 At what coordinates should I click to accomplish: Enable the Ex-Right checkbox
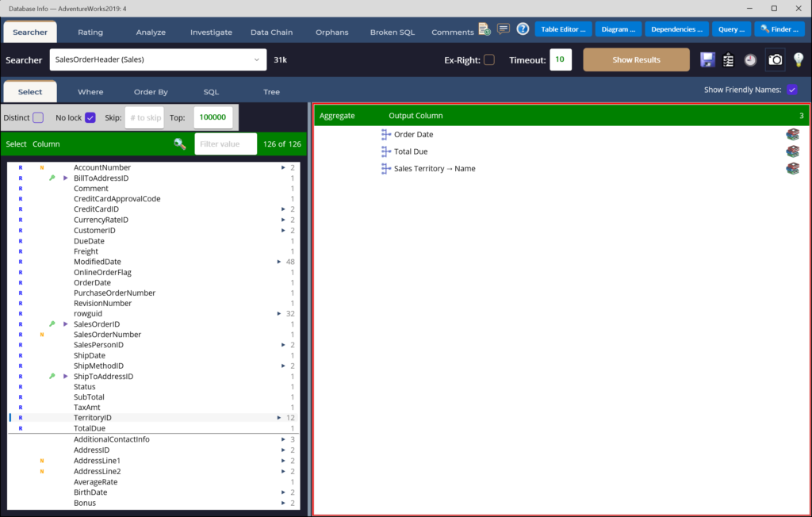(x=488, y=59)
